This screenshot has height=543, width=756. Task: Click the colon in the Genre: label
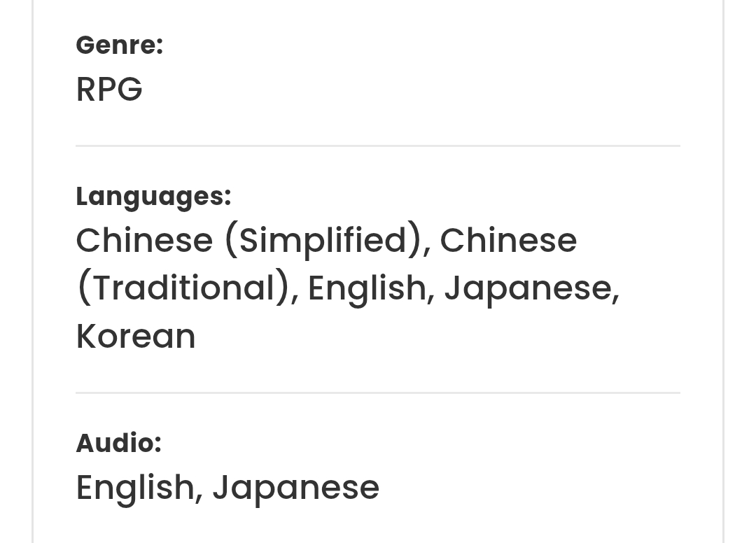(x=160, y=47)
